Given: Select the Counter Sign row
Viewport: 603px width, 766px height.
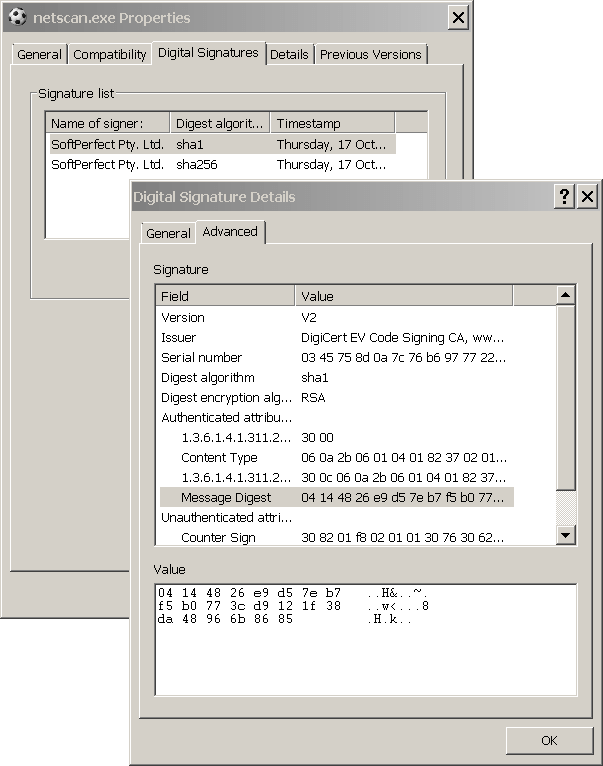Looking at the screenshot, I should (336, 537).
